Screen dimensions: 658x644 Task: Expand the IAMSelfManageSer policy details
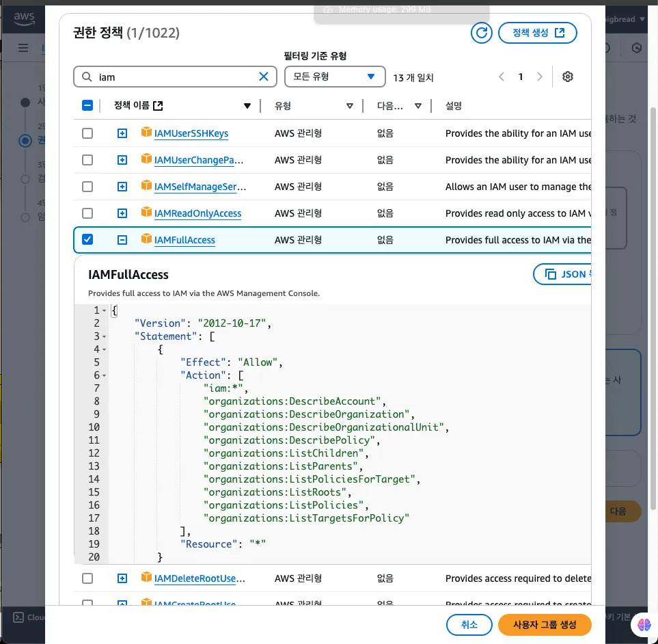(x=122, y=187)
